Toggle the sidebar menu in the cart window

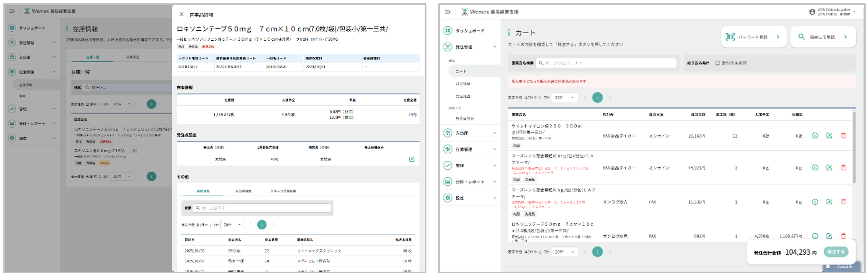[x=448, y=12]
